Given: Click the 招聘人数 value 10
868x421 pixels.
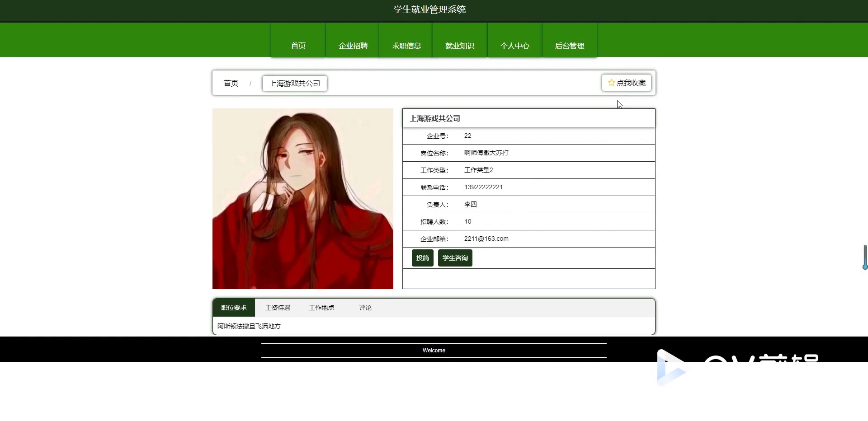Looking at the screenshot, I should click(468, 221).
